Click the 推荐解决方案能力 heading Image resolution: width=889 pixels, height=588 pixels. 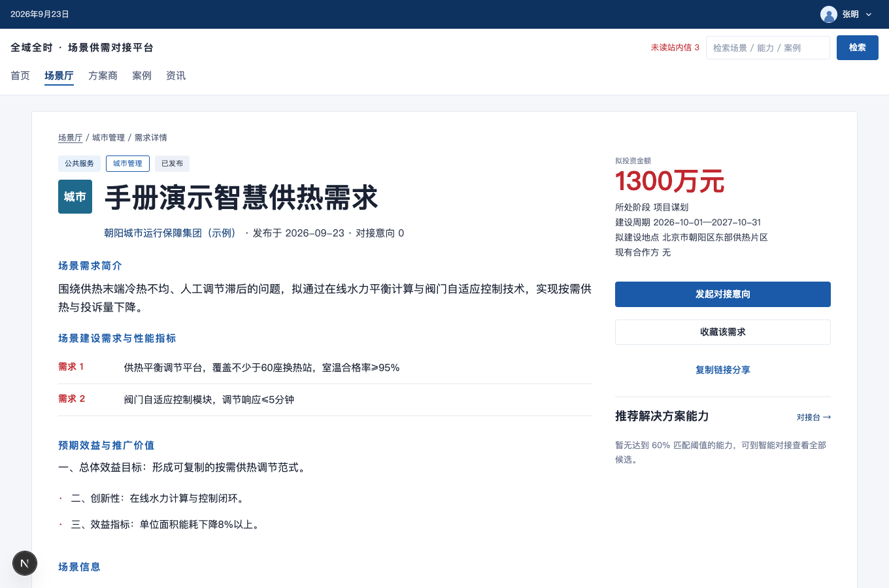tap(662, 416)
